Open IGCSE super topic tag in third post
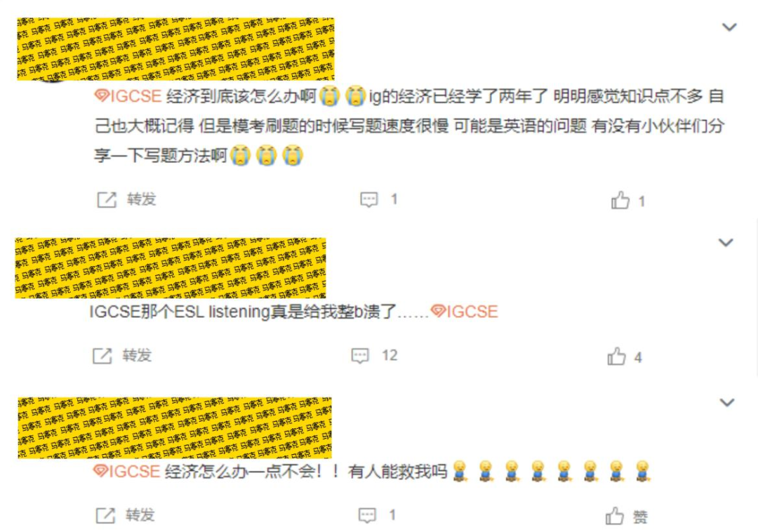The height and width of the screenshot is (532, 758). 126,471
